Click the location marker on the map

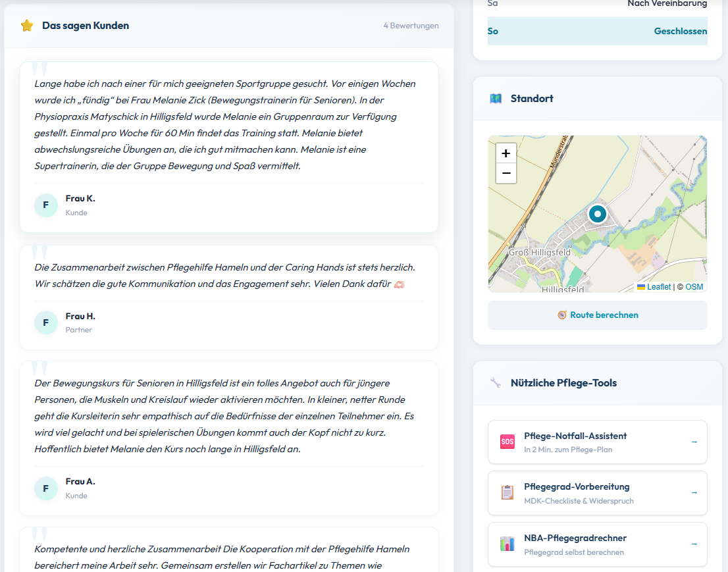(x=597, y=214)
